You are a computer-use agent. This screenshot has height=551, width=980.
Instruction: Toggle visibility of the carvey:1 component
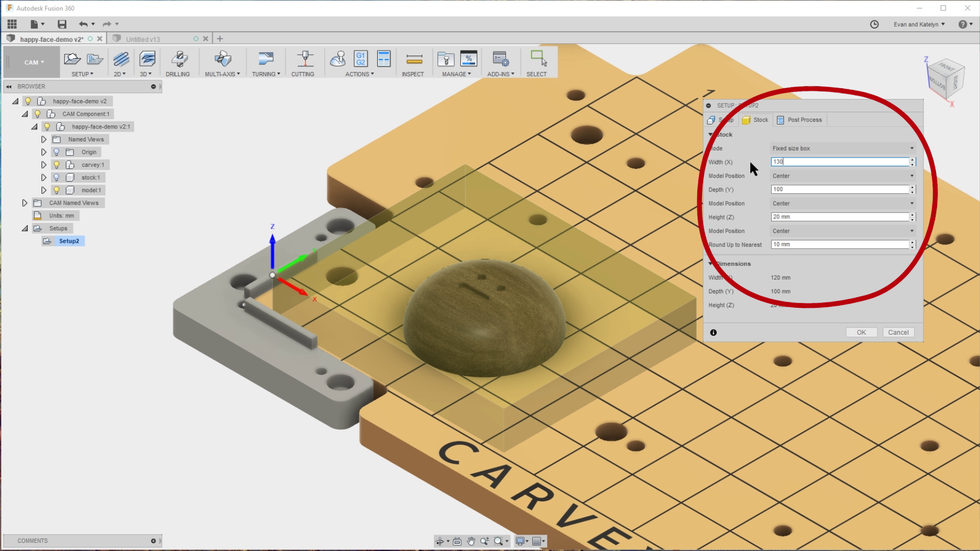[56, 164]
